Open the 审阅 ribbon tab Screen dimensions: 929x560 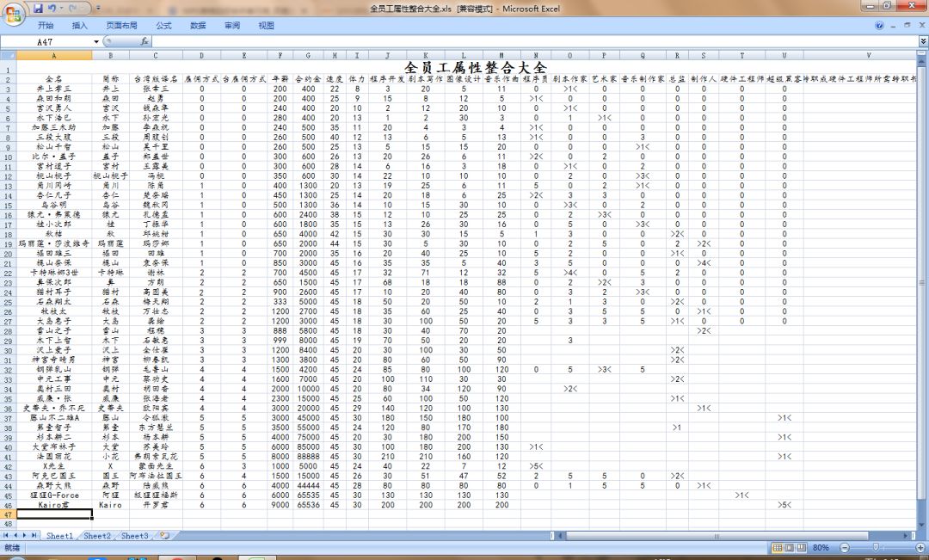pyautogui.click(x=232, y=26)
